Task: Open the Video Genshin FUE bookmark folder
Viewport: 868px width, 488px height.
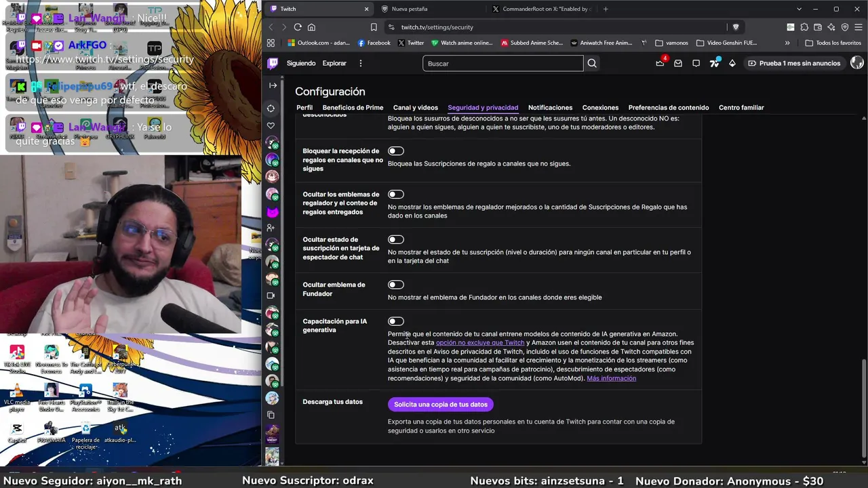Action: pyautogui.click(x=726, y=43)
